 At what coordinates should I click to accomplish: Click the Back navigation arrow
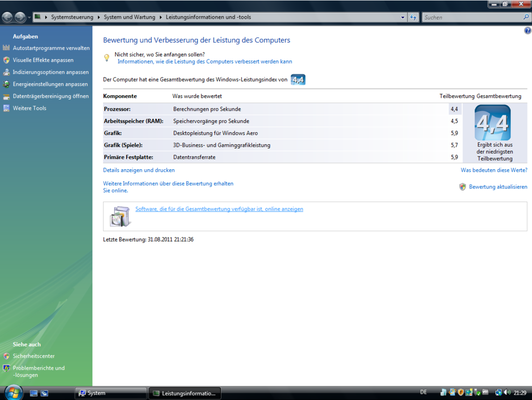tap(7, 17)
